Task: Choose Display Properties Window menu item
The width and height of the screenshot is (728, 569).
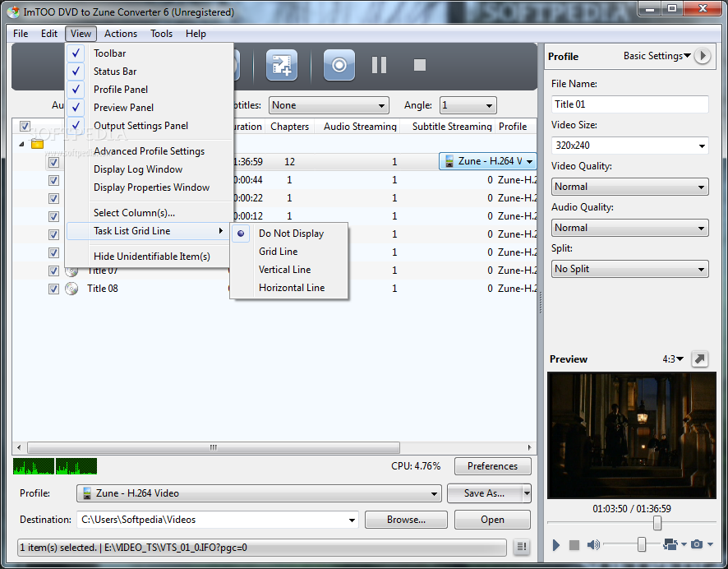Action: coord(149,187)
